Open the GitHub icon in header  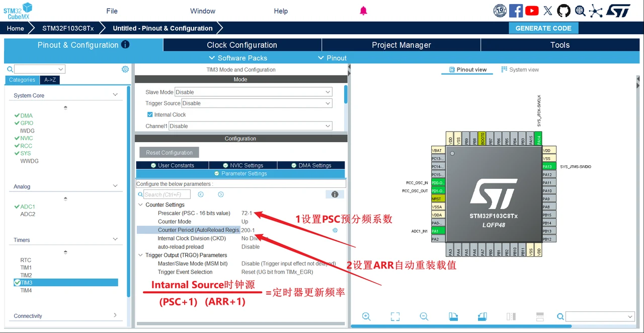(x=564, y=11)
